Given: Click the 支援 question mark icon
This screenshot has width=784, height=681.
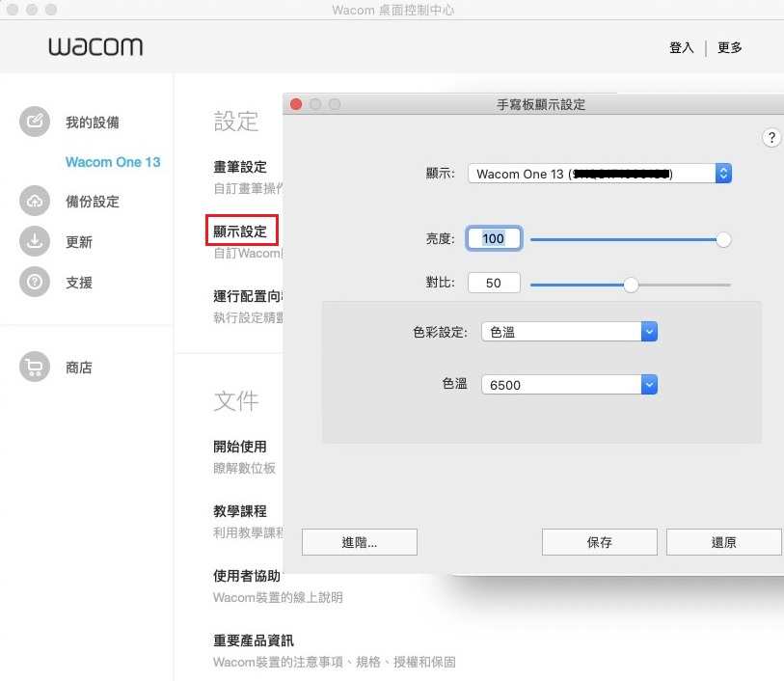Looking at the screenshot, I should point(35,282).
